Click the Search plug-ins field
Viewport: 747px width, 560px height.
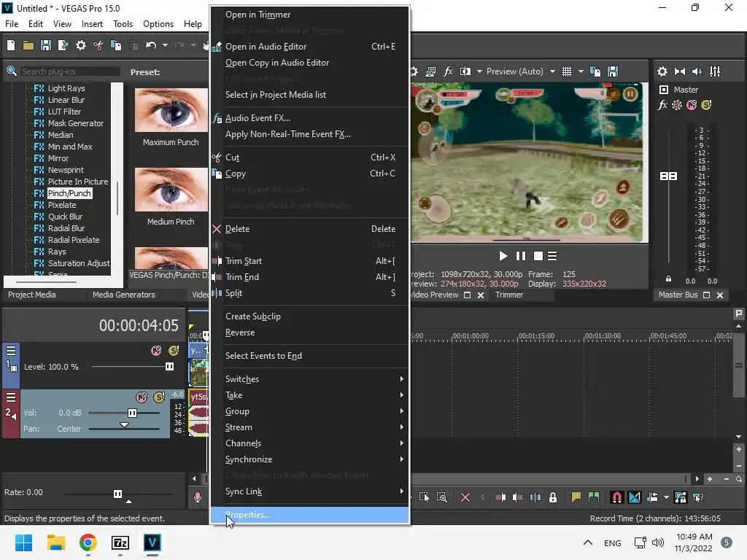tap(70, 71)
